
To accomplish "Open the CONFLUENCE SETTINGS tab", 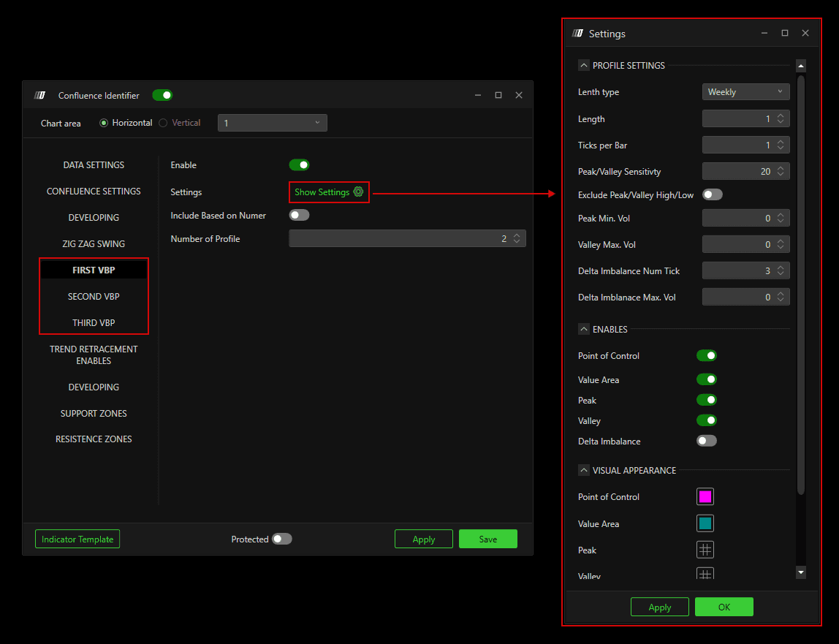I will pyautogui.click(x=94, y=191).
